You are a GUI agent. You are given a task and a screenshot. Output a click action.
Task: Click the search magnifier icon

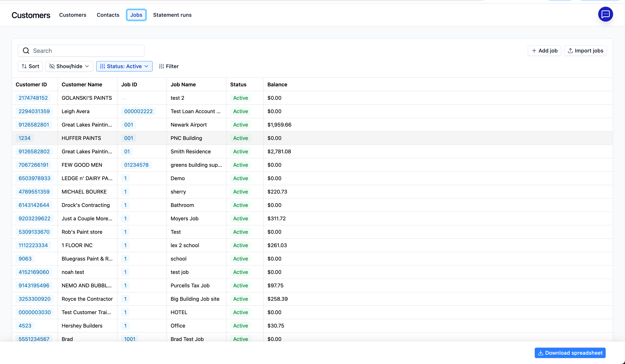(x=26, y=51)
